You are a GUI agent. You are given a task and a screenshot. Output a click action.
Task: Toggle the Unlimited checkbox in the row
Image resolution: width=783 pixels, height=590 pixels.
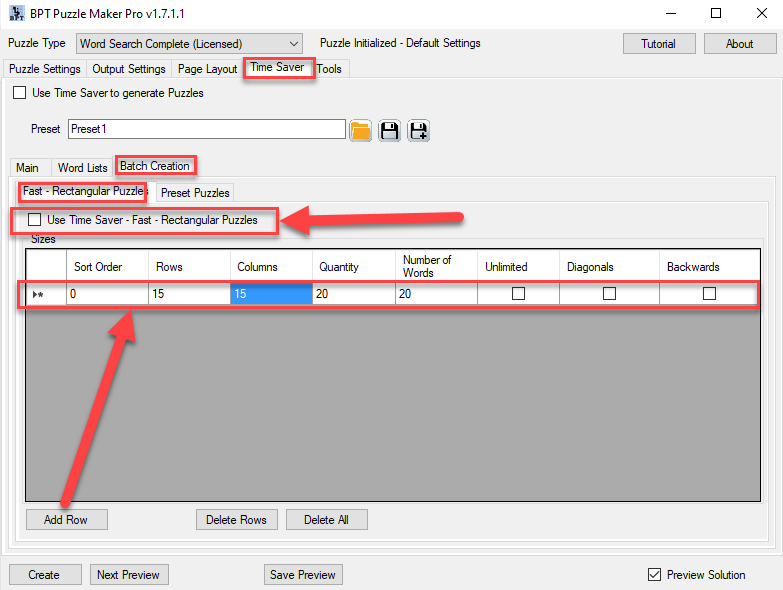coord(518,294)
